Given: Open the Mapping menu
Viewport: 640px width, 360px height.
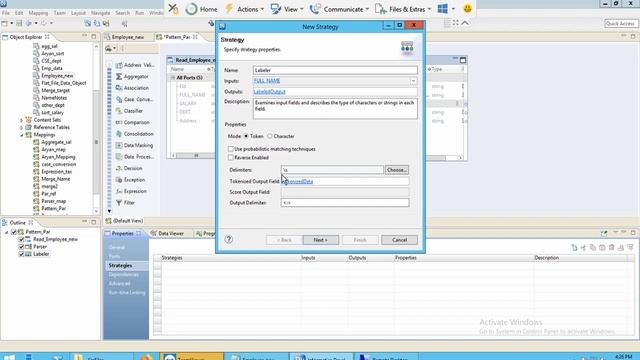Looking at the screenshot, I should tap(38, 13).
